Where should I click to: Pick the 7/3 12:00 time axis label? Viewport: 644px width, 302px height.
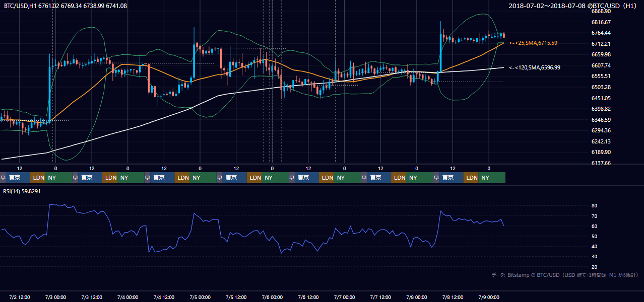click(x=93, y=297)
